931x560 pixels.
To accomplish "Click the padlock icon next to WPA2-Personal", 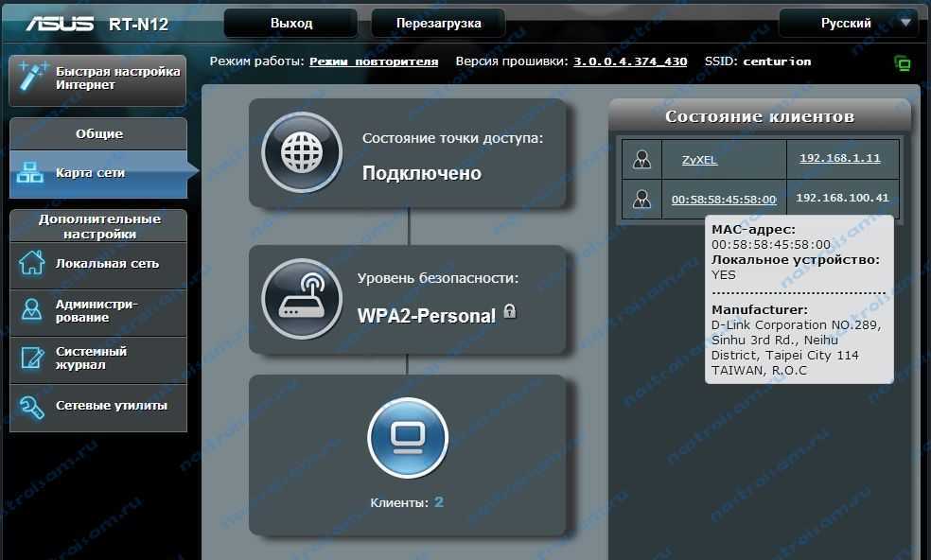I will 510,311.
